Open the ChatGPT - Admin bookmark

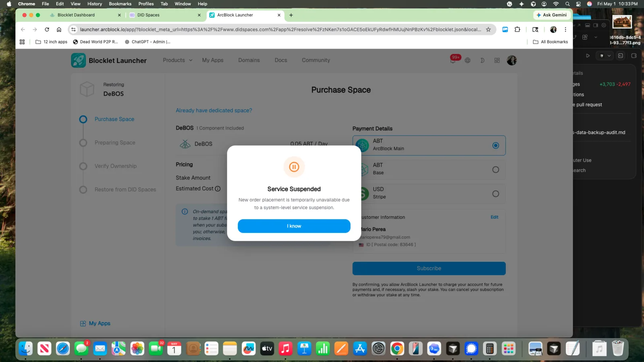click(148, 42)
